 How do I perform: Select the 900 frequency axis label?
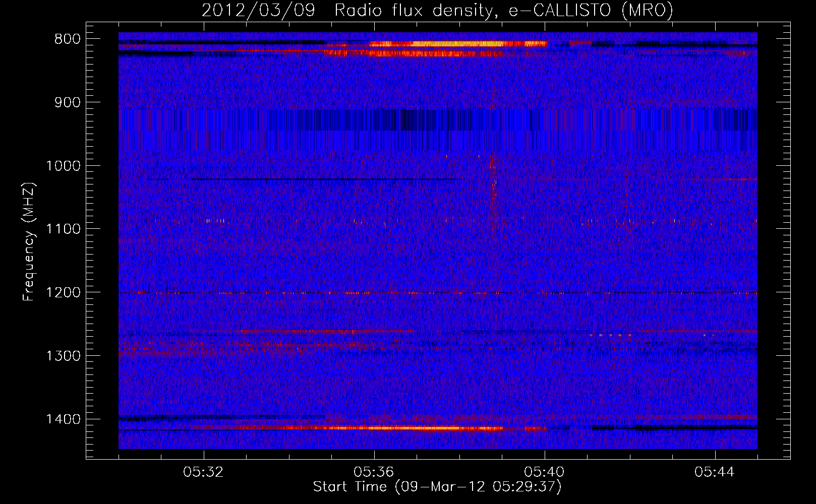[x=67, y=102]
